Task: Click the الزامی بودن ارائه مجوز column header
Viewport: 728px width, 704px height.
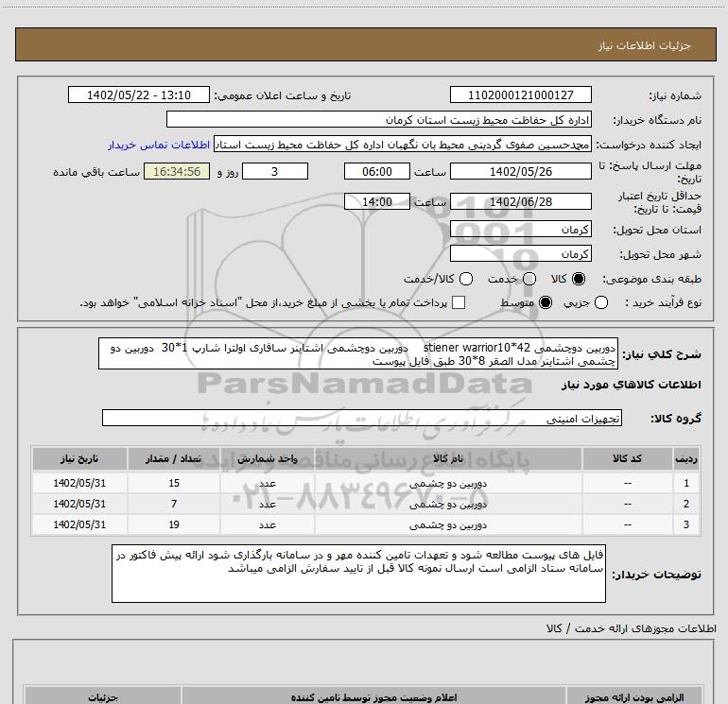Action: (x=634, y=697)
